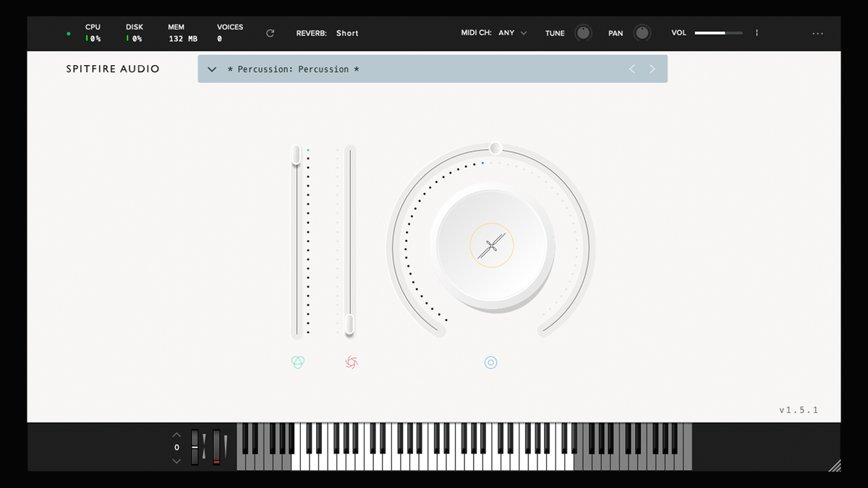The width and height of the screenshot is (868, 488).
Task: Toggle the Short reverb setting
Action: coord(347,33)
